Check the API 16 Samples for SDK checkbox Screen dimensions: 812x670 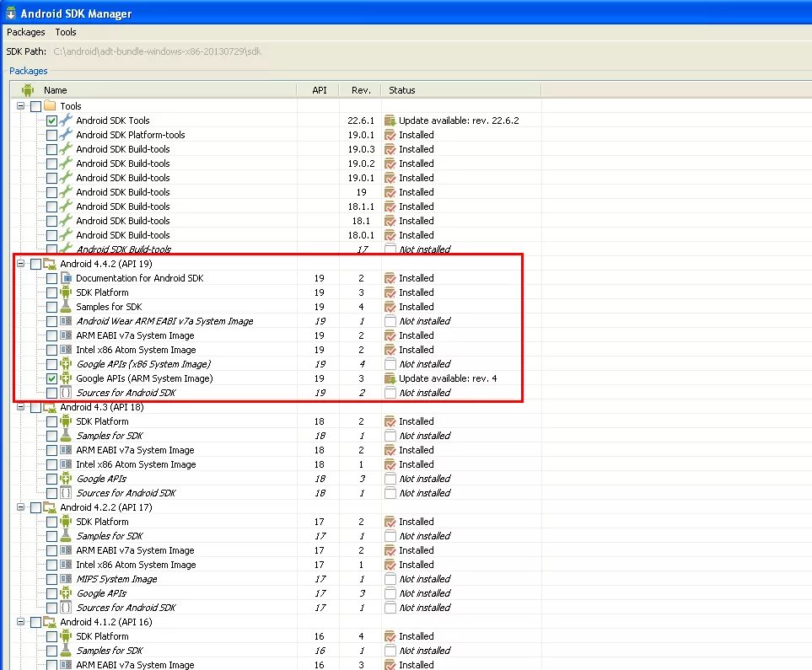(51, 651)
